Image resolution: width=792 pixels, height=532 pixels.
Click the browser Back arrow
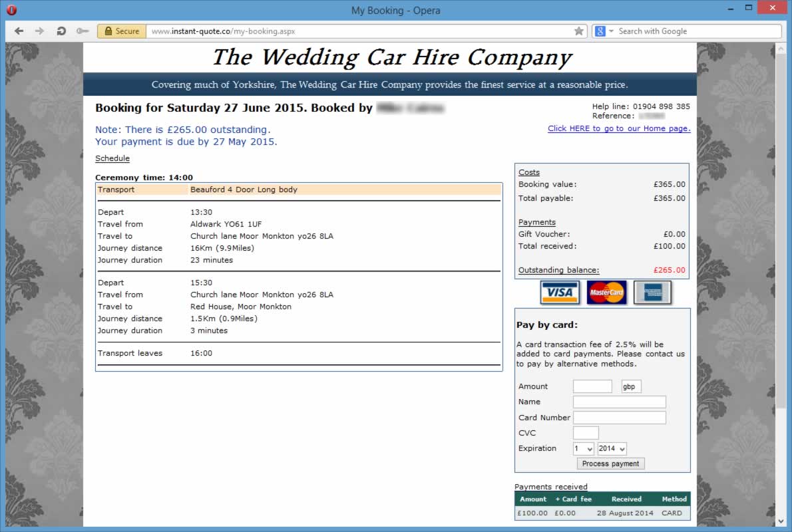pos(19,31)
